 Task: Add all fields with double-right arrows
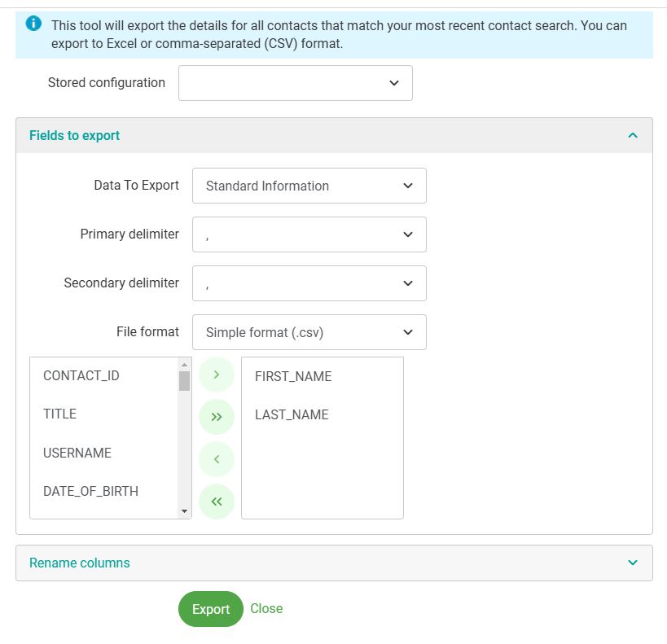217,417
